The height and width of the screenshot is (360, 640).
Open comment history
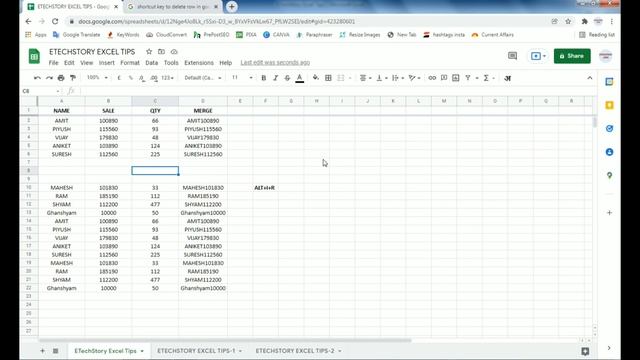click(512, 56)
